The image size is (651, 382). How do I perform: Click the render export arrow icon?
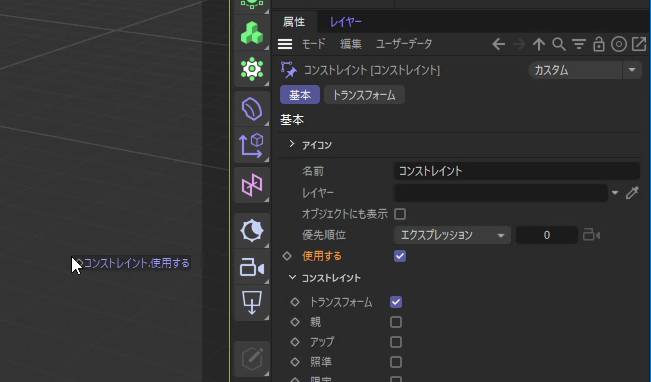pos(252,303)
